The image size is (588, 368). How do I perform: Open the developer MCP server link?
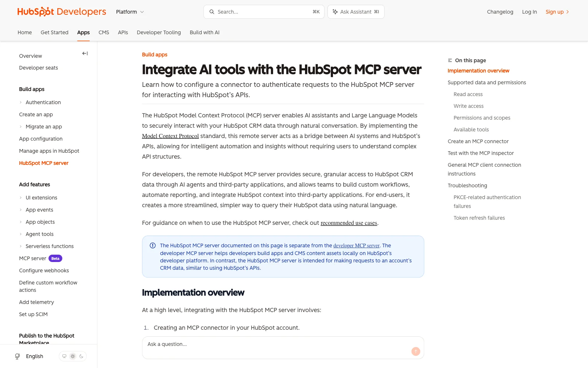[356, 245]
